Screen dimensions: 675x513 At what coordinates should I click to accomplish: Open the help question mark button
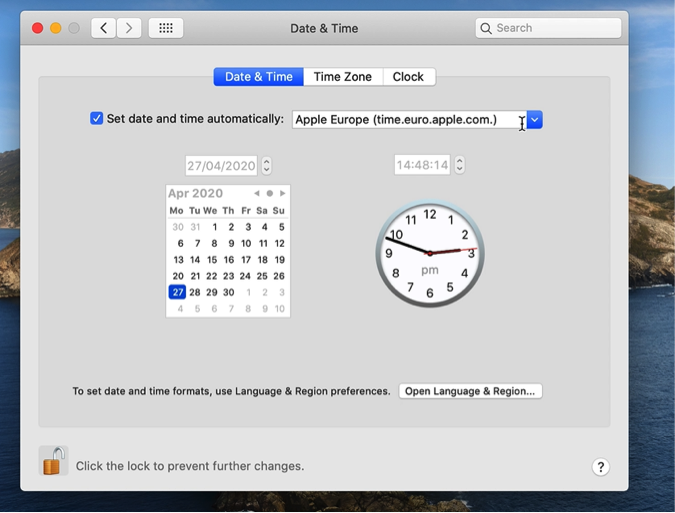[600, 467]
